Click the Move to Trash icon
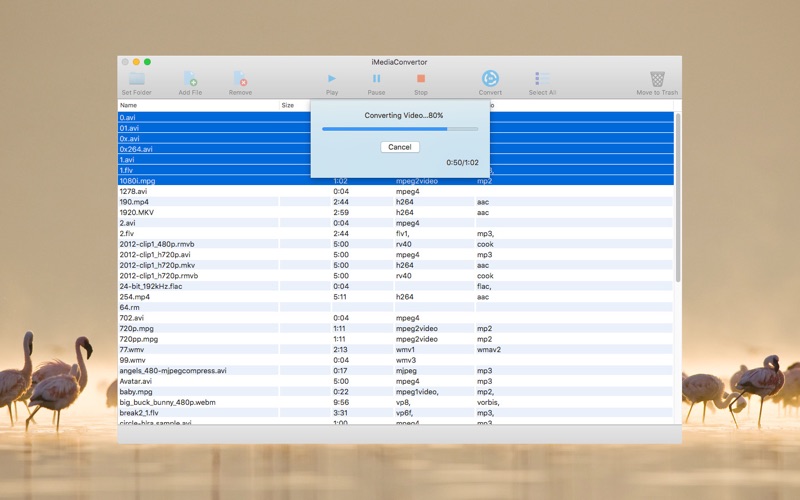The image size is (800, 500). 657,79
